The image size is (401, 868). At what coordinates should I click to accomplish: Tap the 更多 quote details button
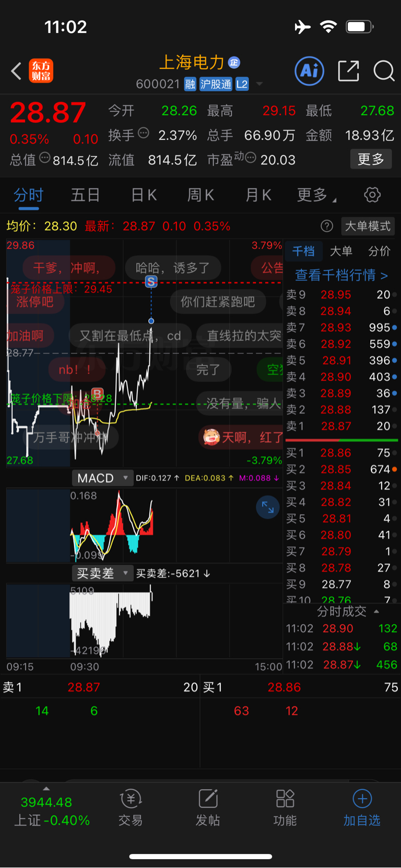[x=371, y=159]
